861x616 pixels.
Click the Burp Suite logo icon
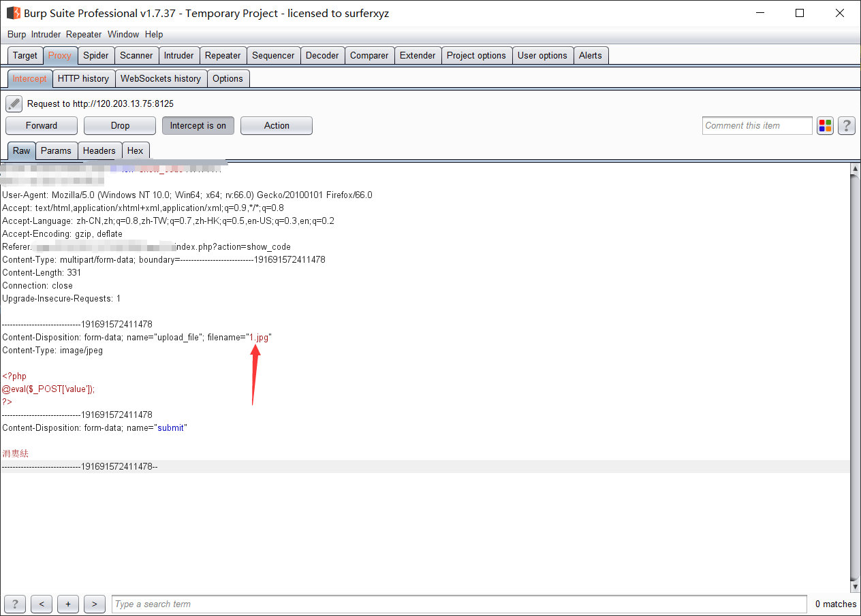coord(13,13)
